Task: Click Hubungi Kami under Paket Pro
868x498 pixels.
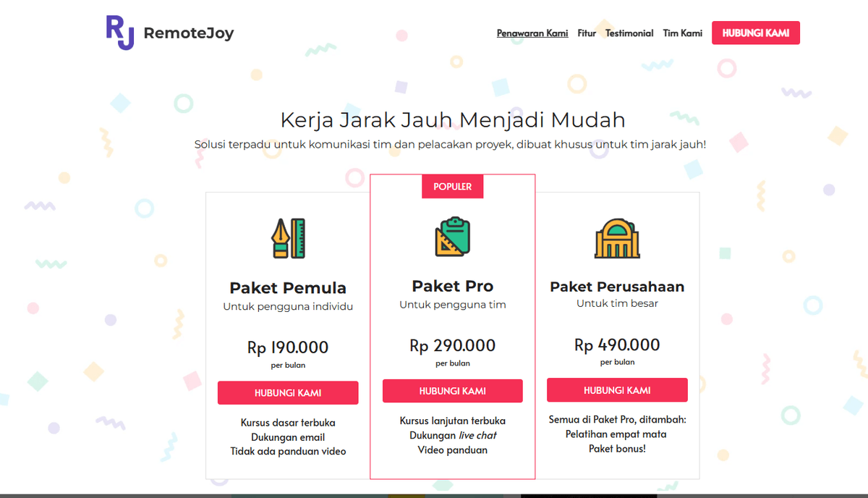Action: 452,391
